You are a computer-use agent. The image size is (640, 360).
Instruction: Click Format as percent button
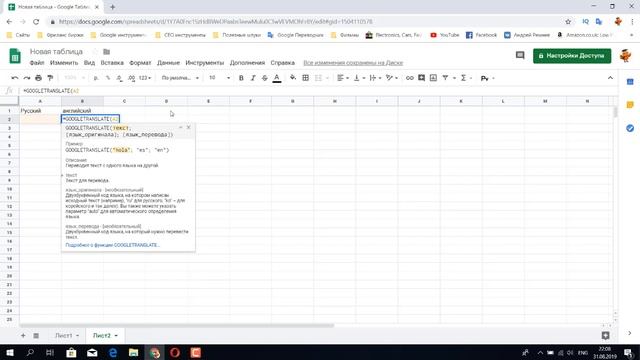[x=108, y=78]
